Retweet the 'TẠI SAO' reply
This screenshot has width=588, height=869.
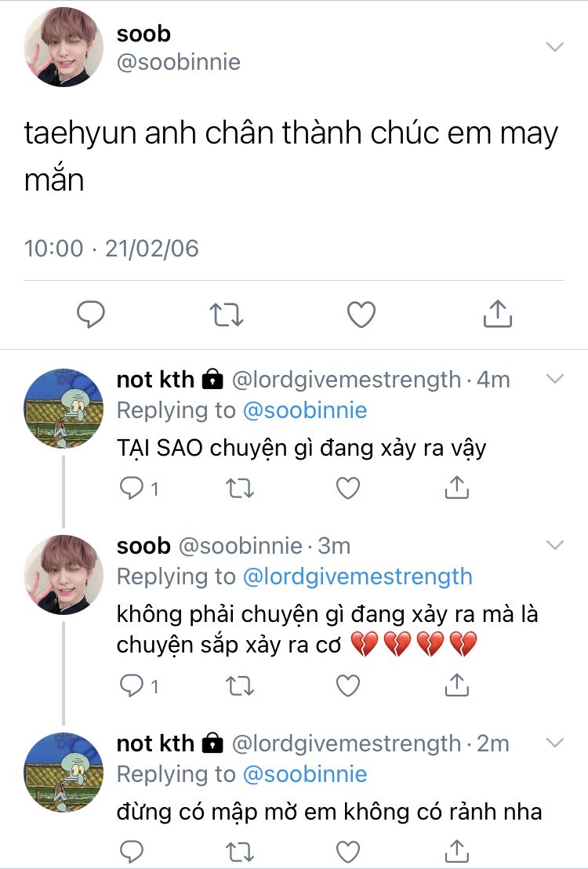[x=239, y=489]
